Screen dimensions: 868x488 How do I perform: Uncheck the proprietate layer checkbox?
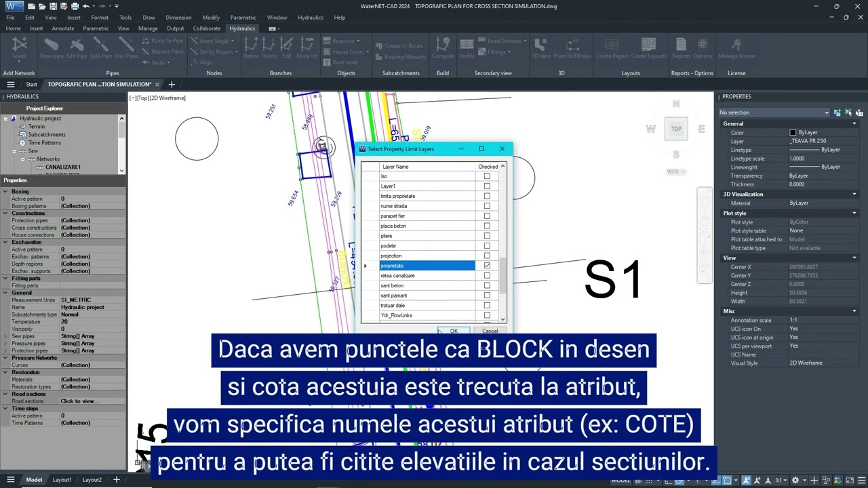[x=487, y=266]
